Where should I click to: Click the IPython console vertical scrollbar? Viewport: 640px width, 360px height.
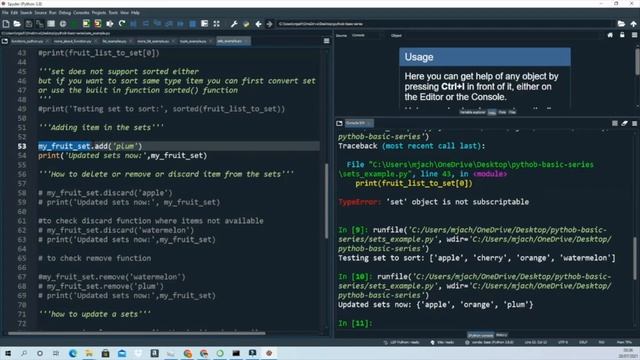pyautogui.click(x=636, y=258)
